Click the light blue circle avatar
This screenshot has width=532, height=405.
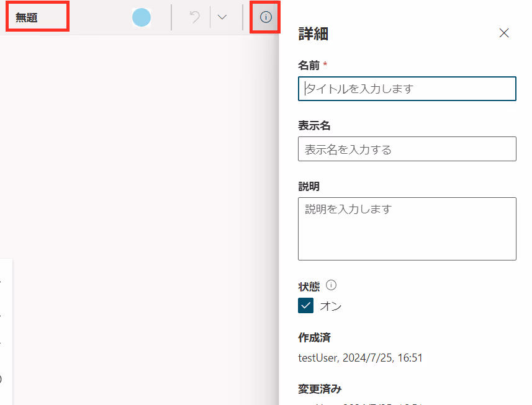(x=142, y=17)
